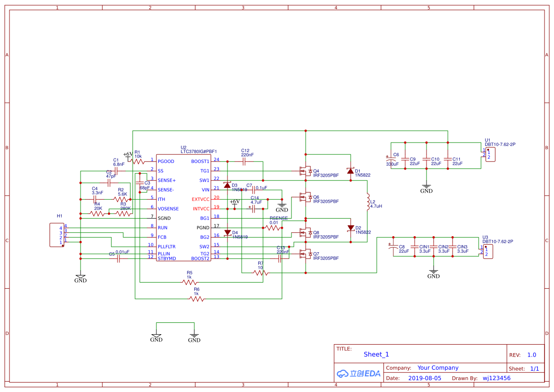The height and width of the screenshot is (392, 554).
Task: Click the wj123456 drawn-by field
Action: 496,378
